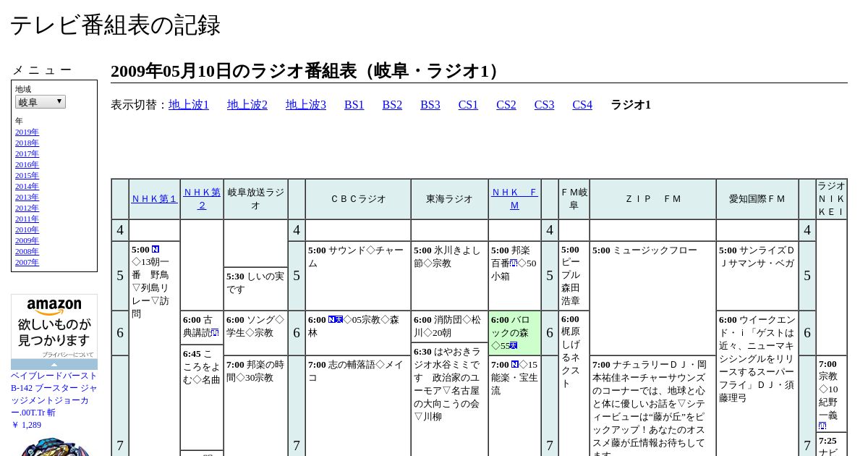Switch to the CS4 listing tab
868x456 pixels.
tap(582, 105)
